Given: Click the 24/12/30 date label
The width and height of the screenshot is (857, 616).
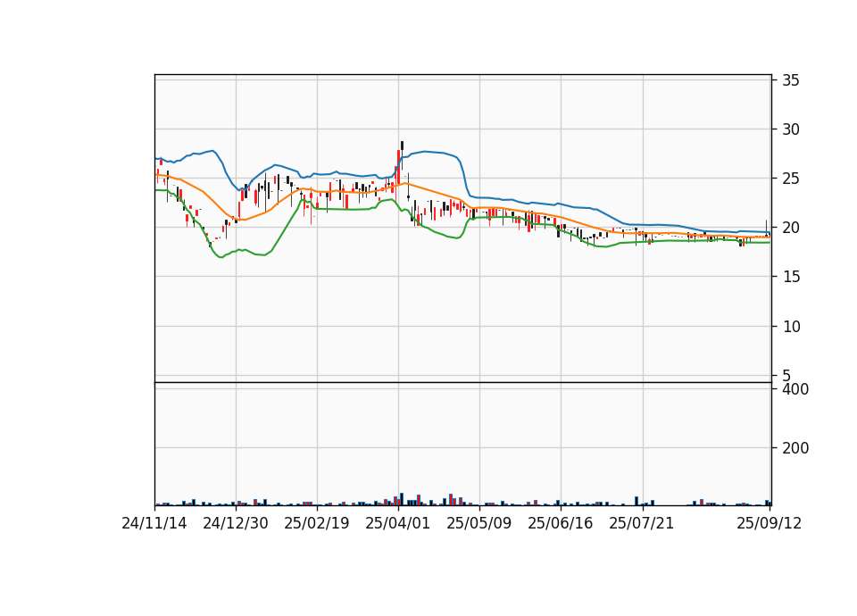Looking at the screenshot, I should pos(236,523).
